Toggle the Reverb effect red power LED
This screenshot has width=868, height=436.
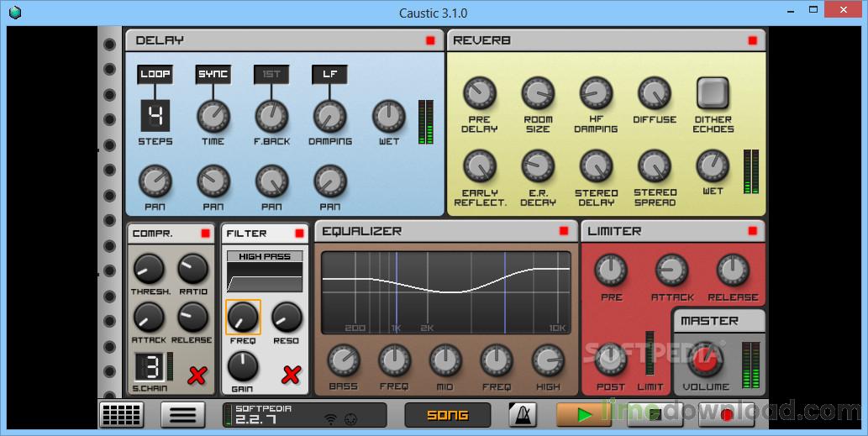[x=752, y=40]
